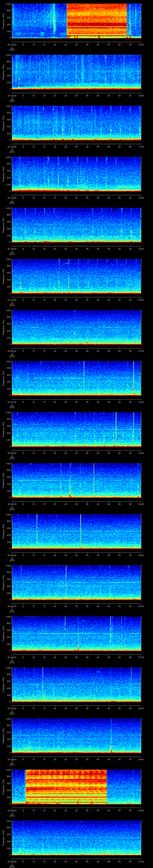Click the '20:16:00' start time label

(x=12, y=147)
